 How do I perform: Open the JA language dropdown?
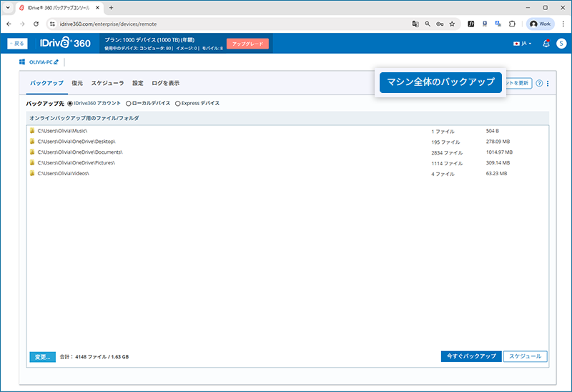coord(523,44)
